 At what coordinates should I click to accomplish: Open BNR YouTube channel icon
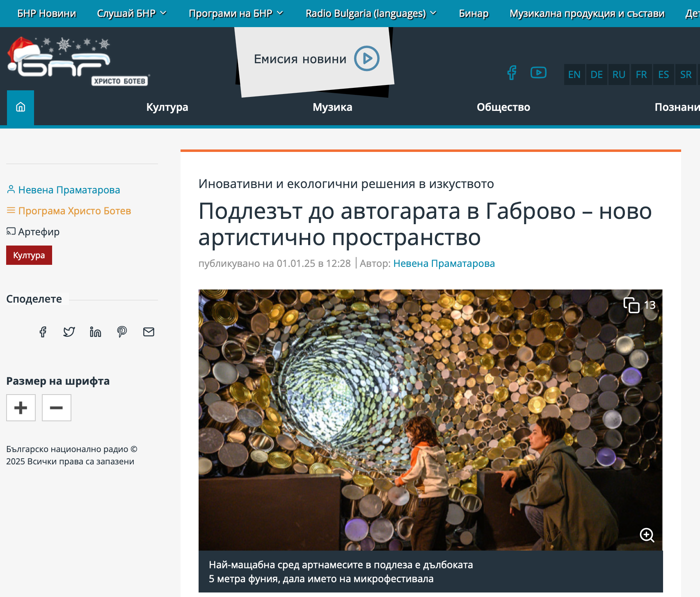tap(538, 73)
